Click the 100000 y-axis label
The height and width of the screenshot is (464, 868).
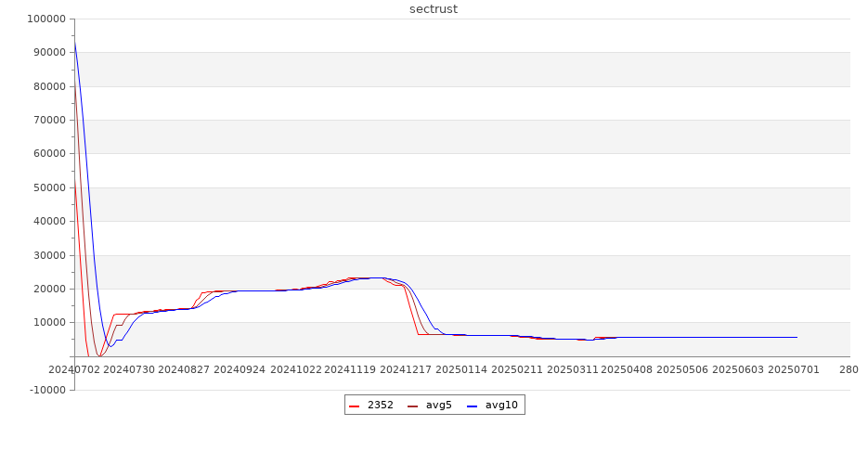[46, 19]
